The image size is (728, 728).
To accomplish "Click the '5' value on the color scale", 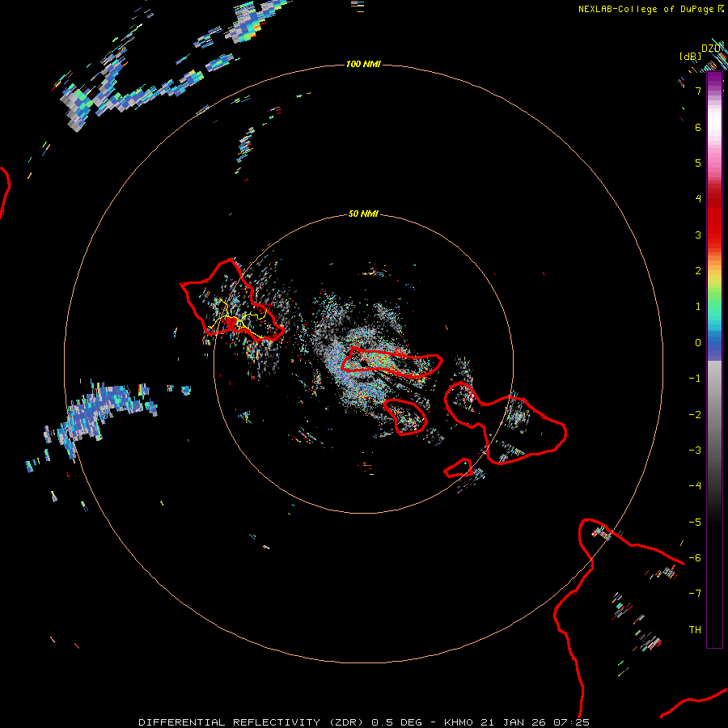I will [698, 163].
